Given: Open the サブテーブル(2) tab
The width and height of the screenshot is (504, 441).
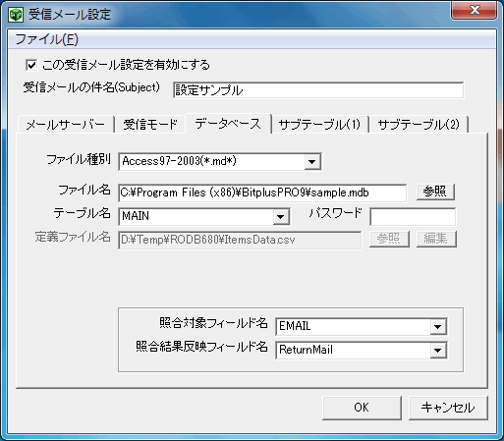Looking at the screenshot, I should point(419,125).
